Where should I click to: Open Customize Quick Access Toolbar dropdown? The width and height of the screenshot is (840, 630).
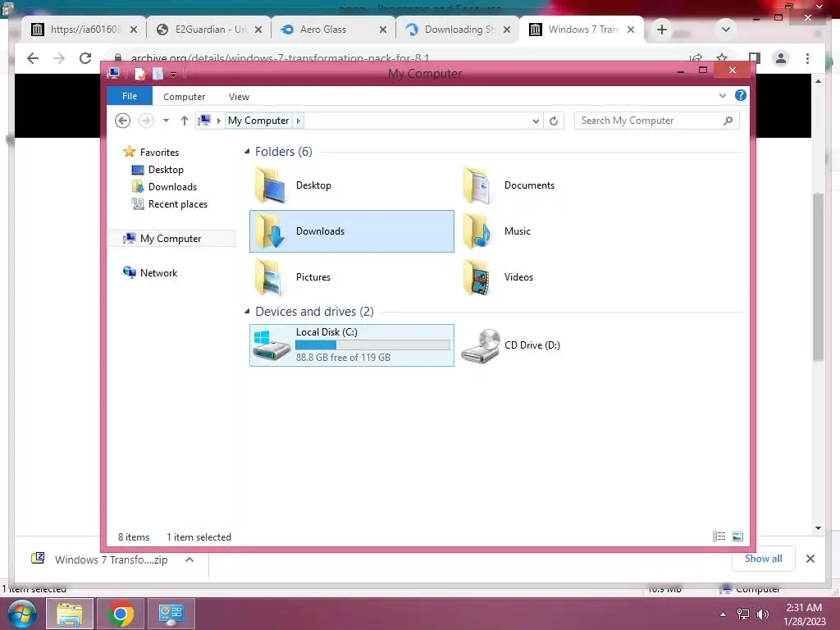pyautogui.click(x=174, y=75)
